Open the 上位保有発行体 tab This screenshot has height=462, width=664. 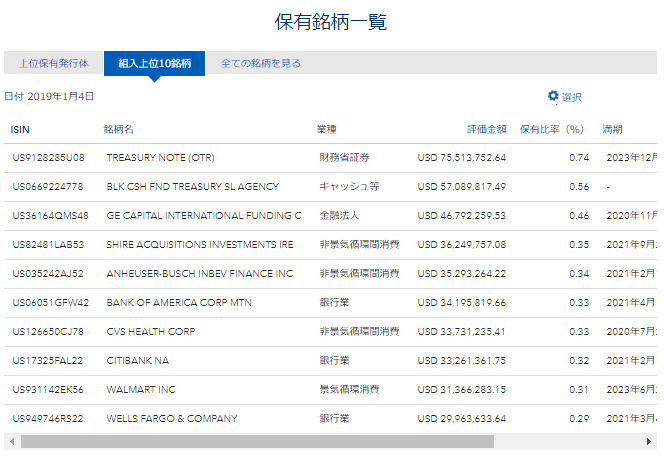pos(53,64)
